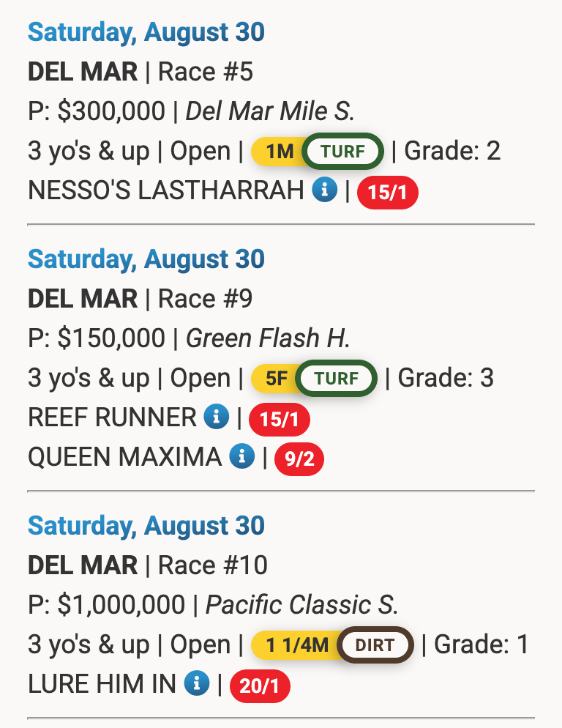This screenshot has height=728, width=562.
Task: Click info icon next to NESSO'S LASTHARRAH
Action: click(x=324, y=190)
